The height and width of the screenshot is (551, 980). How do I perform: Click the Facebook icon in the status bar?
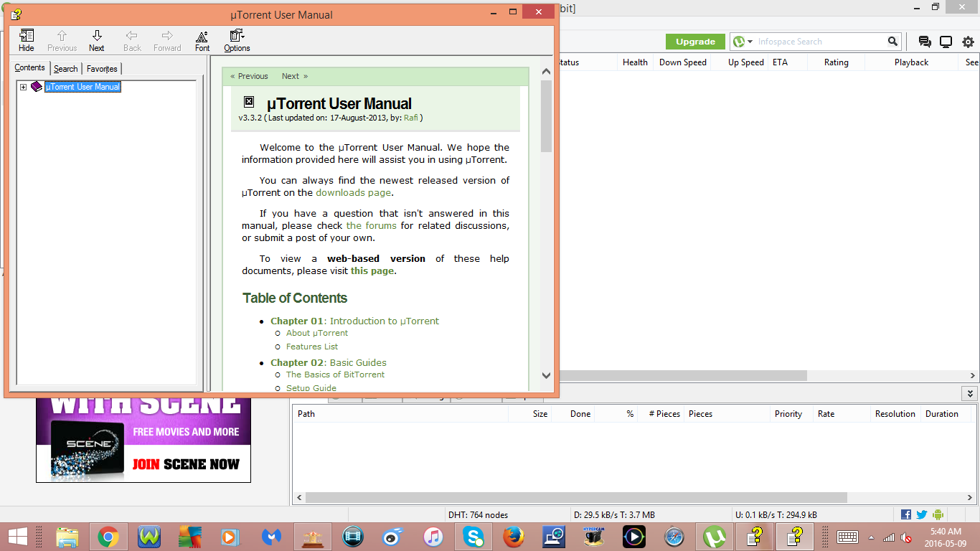pyautogui.click(x=906, y=514)
